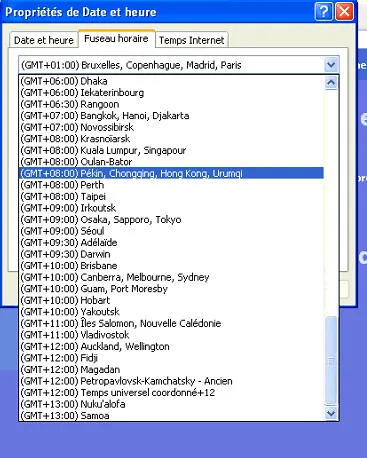The image size is (367, 458).
Task: Select Pékin, Chongqing, Hong Kong, Urumqi
Action: (171, 173)
